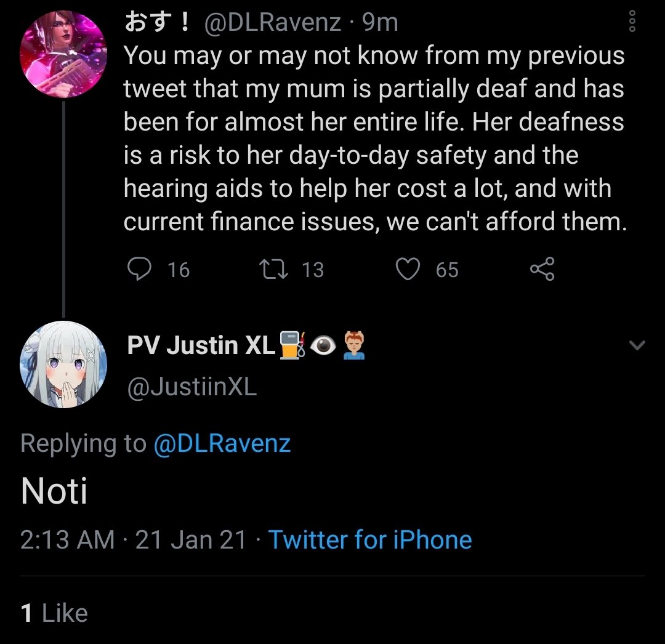Viewport: 665px width, 644px height.
Task: Open DLRavenz's round profile picture
Action: (63, 52)
